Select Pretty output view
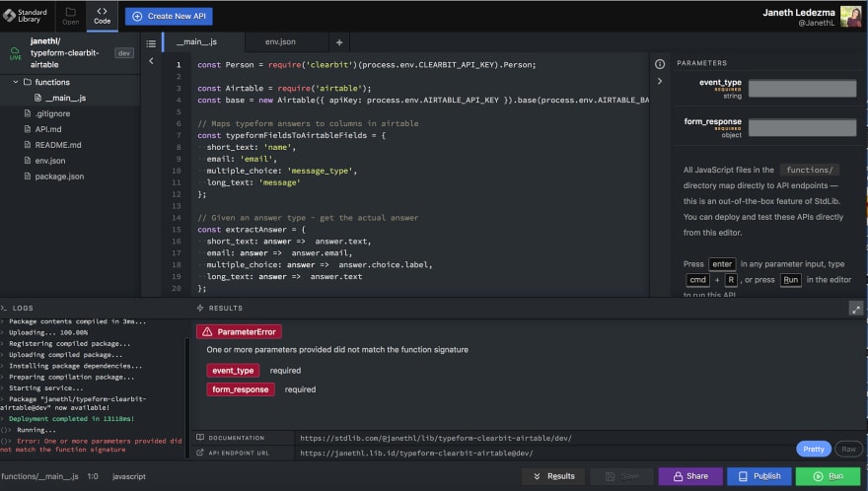The width and height of the screenshot is (868, 491). pos(814,449)
